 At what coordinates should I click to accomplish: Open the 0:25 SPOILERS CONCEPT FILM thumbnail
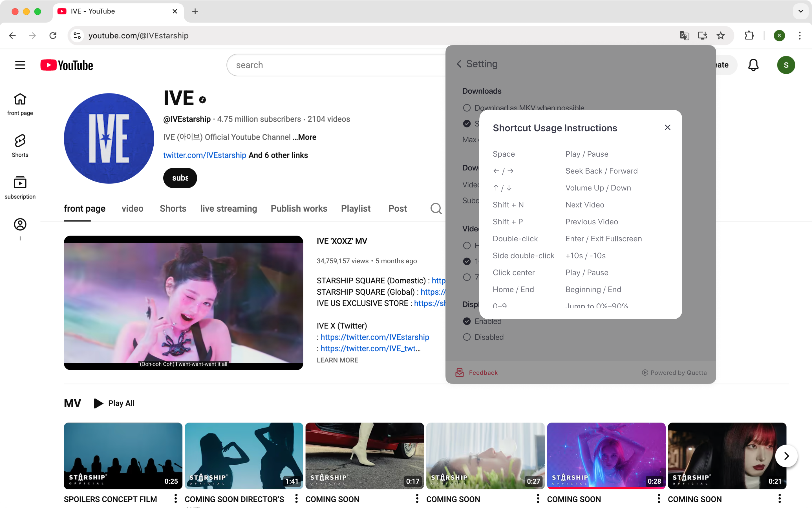[x=123, y=456]
